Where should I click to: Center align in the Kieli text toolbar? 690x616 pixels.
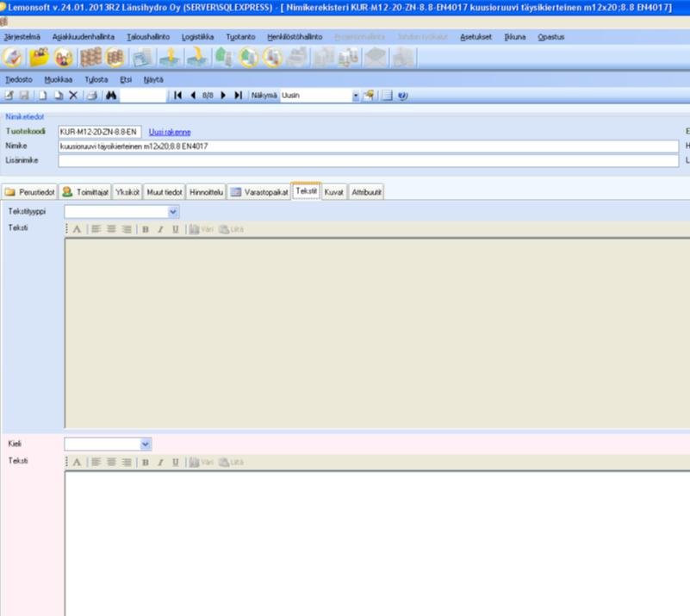point(111,463)
